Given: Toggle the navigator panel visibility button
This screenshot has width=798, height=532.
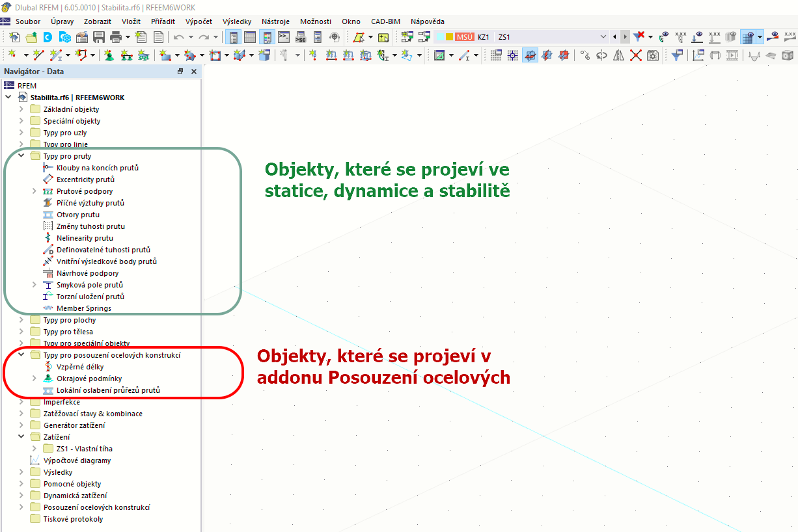Looking at the screenshot, I should pyautogui.click(x=233, y=37).
